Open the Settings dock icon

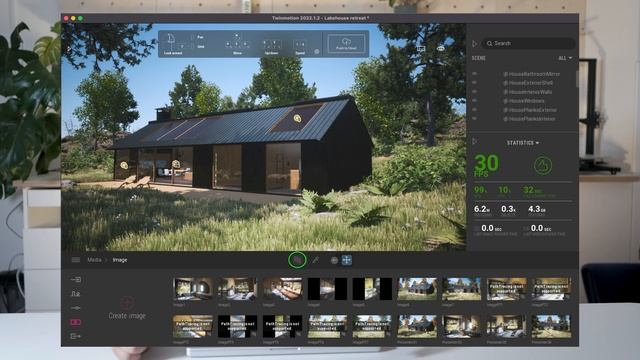point(76,308)
